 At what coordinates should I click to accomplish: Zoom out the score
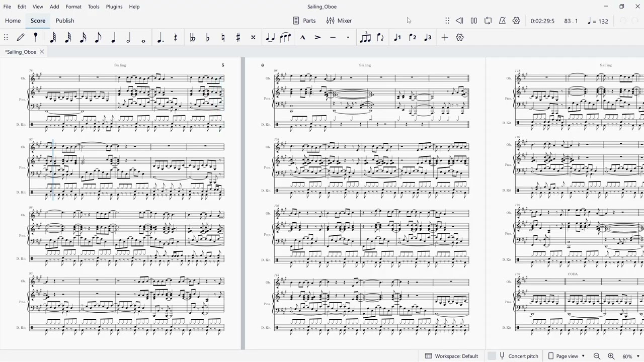[597, 356]
